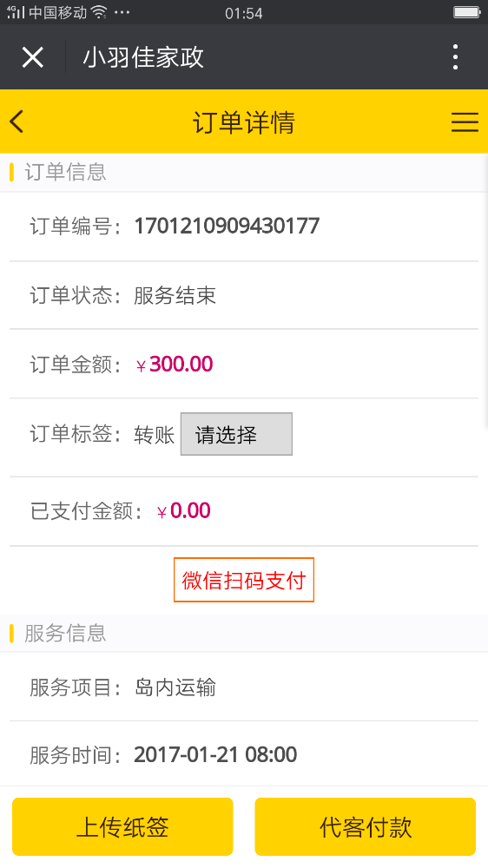Tap the 4G signal strength icon

(16, 12)
